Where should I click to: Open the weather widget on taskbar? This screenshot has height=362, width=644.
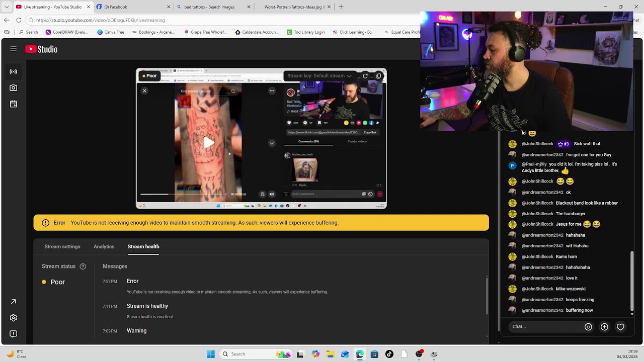pos(16,354)
